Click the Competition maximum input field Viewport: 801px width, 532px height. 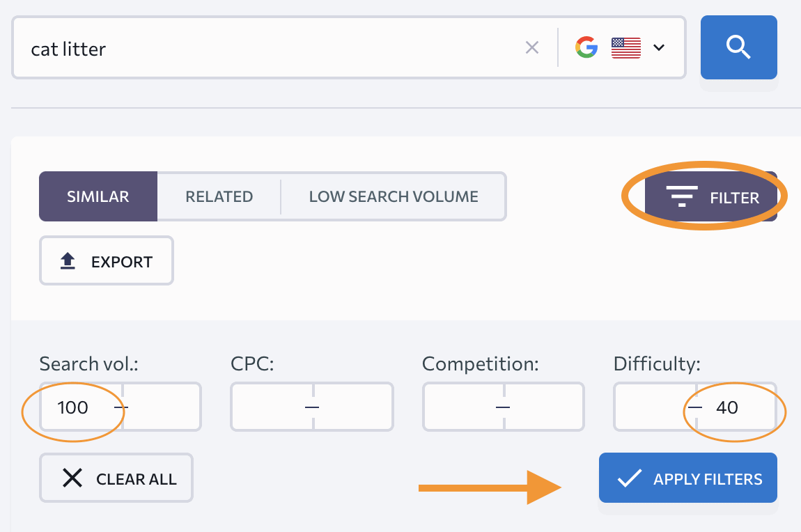pos(544,407)
